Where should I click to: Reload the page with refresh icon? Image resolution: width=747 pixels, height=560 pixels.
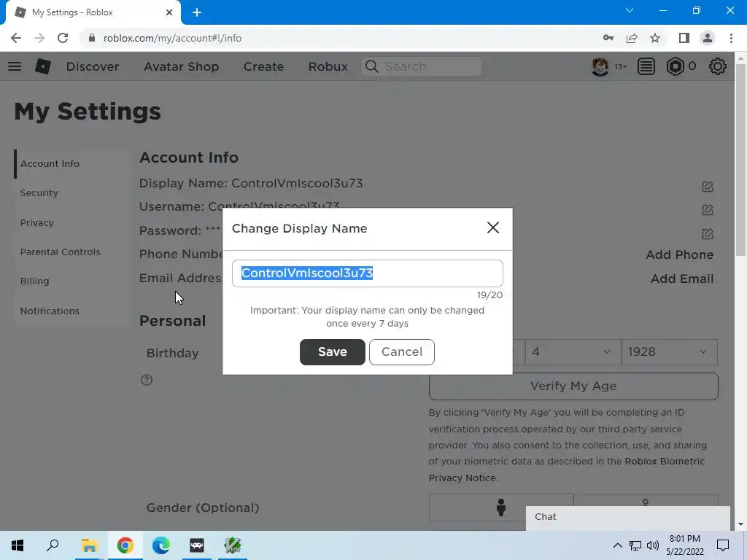(x=63, y=38)
